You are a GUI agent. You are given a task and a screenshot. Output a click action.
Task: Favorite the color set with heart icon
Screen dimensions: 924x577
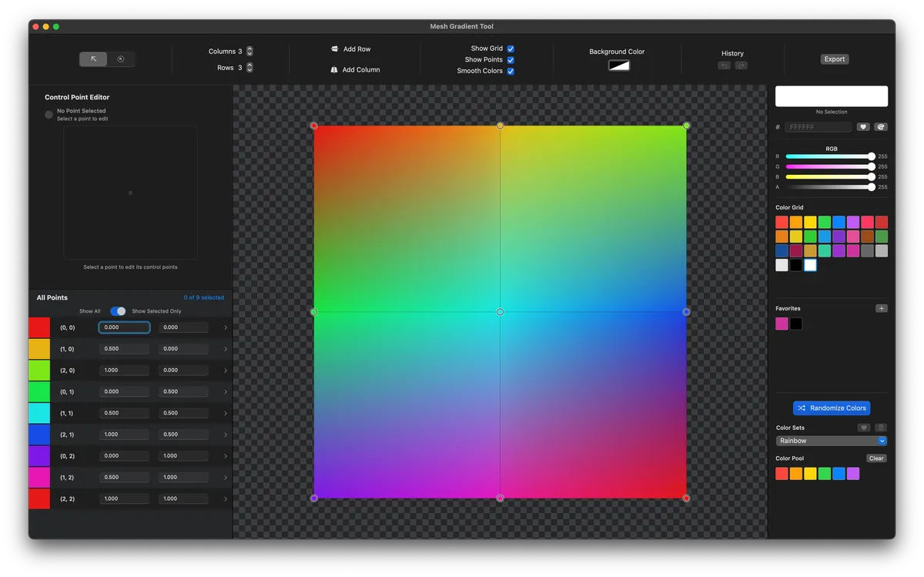[864, 428]
